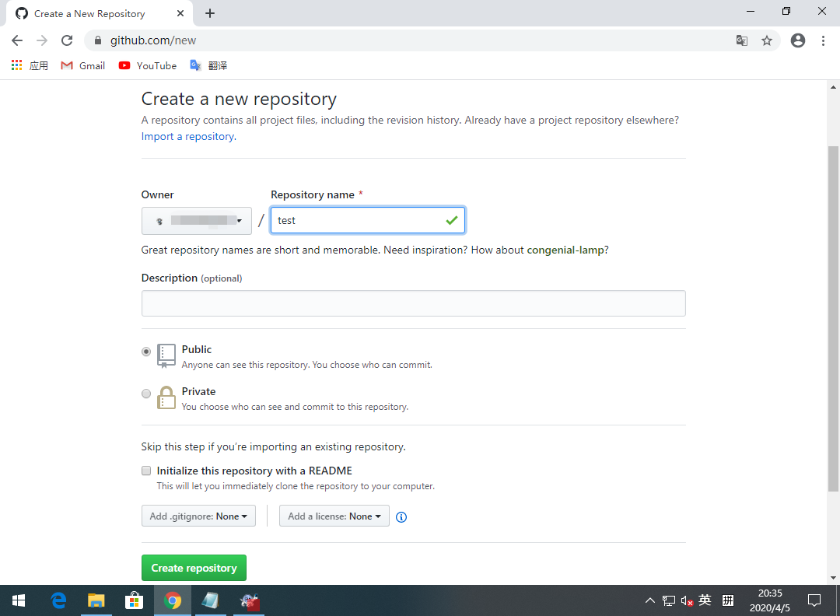Expand the Owner dropdown

point(197,221)
